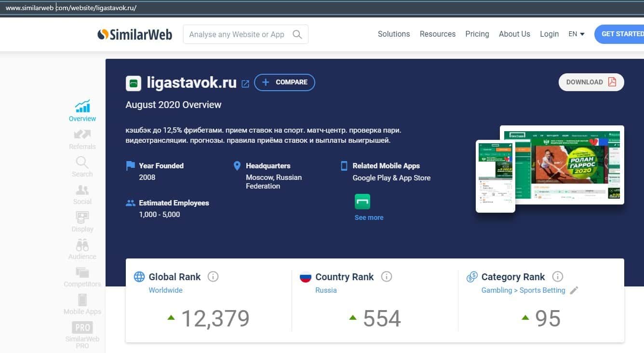644x353 pixels.
Task: Click the external link icon beside ligastavok.ru
Action: [x=245, y=83]
